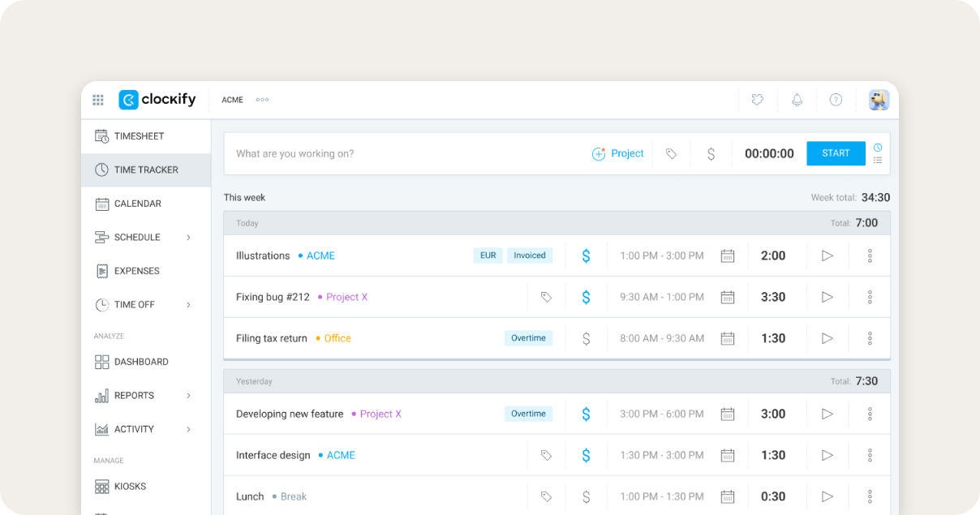Open more options for Fixing bug #212
The image size is (980, 515).
click(870, 297)
